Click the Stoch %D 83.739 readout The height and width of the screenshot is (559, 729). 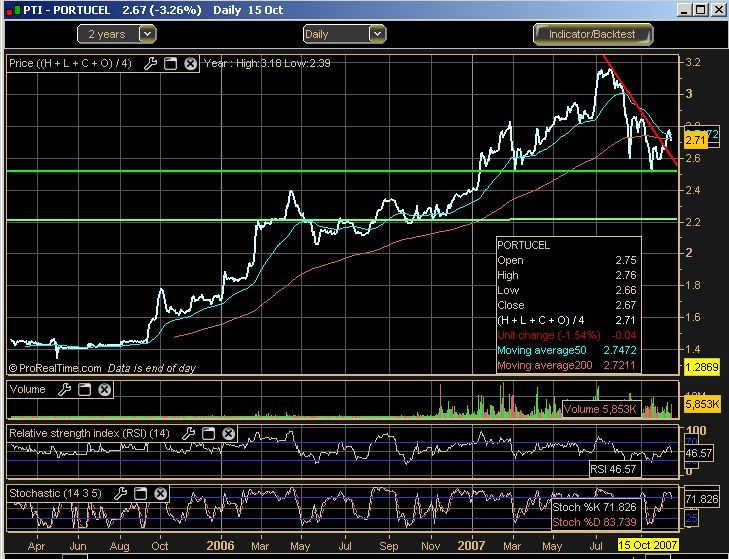point(595,522)
